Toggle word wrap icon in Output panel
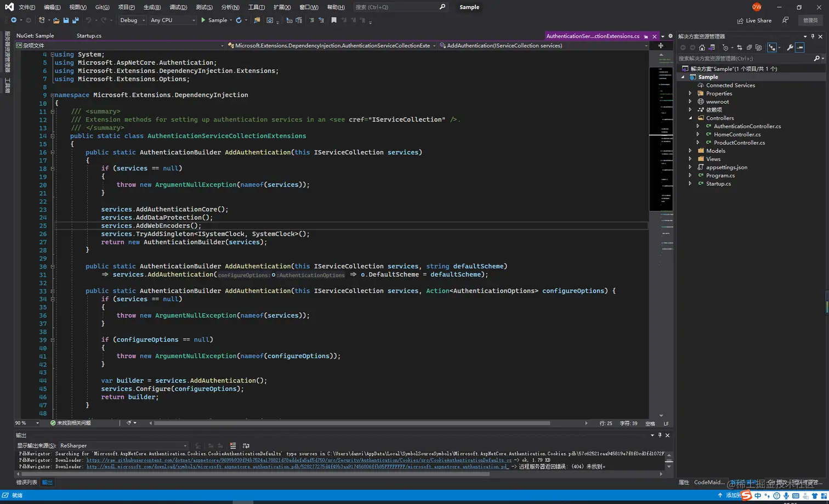The width and height of the screenshot is (829, 504). pos(246,446)
